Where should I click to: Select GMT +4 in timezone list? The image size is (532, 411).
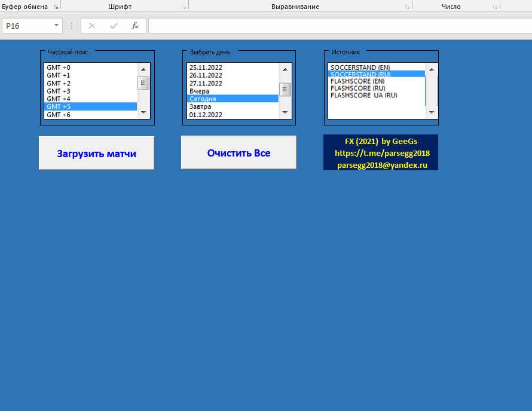click(91, 99)
